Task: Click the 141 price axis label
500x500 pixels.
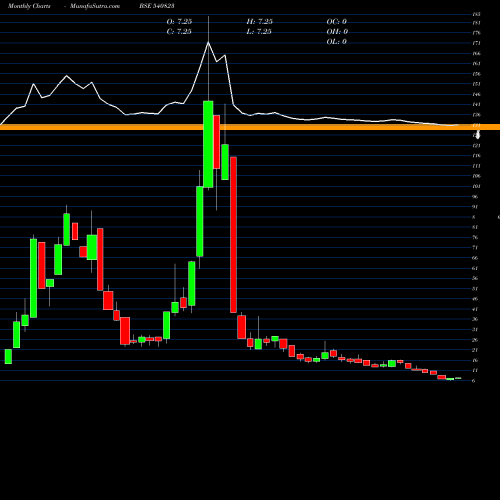Action: 476,105
